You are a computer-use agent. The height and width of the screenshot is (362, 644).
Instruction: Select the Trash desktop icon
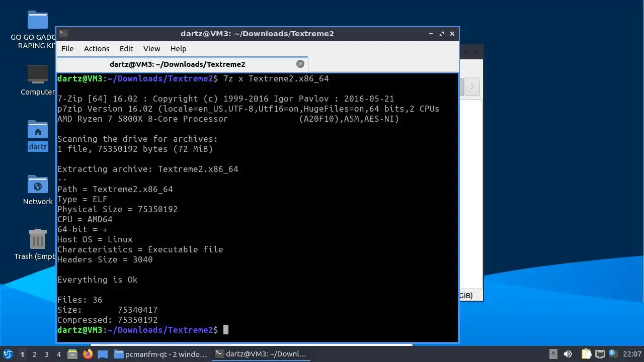click(x=36, y=245)
